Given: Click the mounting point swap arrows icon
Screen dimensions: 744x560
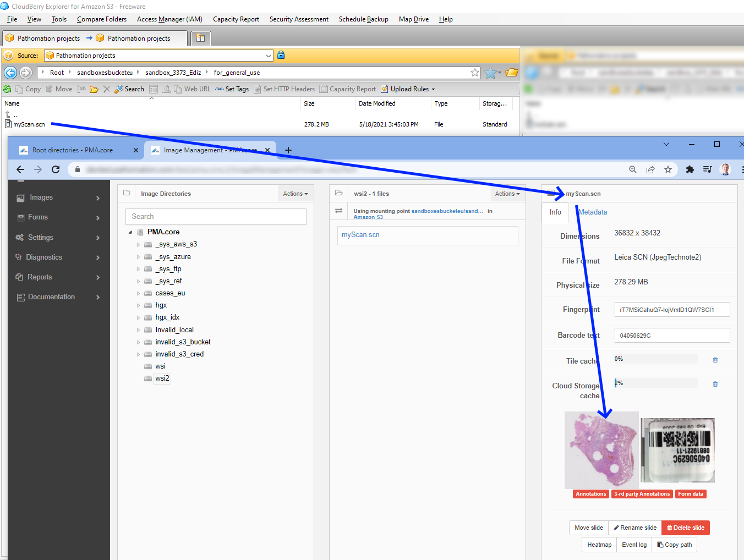Looking at the screenshot, I should click(339, 211).
